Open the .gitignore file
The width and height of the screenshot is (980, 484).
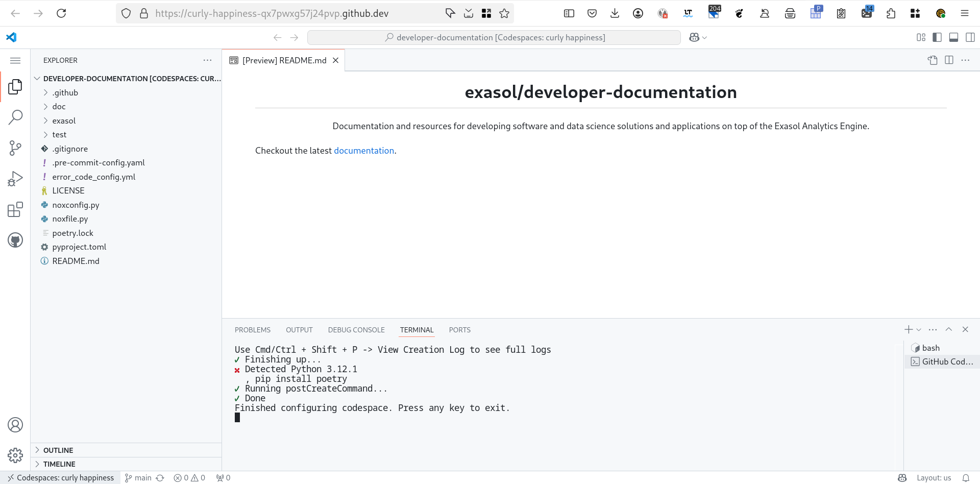click(x=126, y=149)
